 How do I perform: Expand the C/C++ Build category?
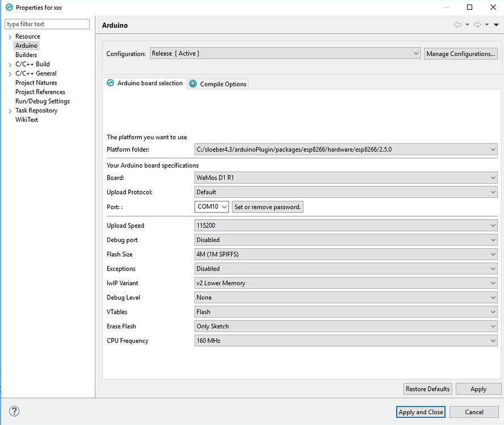coord(10,64)
